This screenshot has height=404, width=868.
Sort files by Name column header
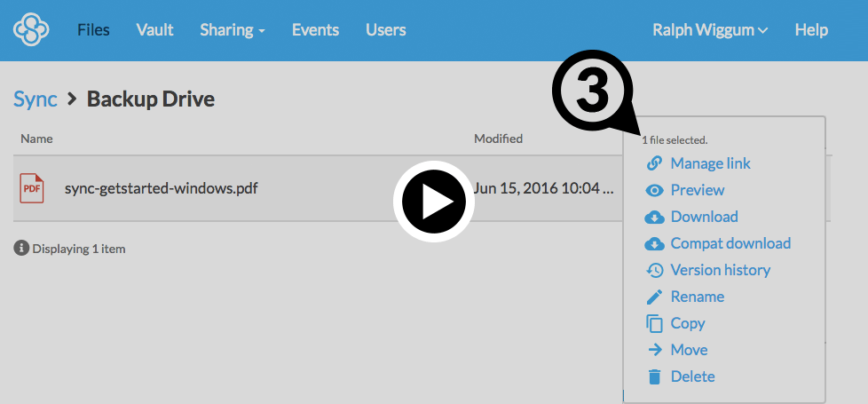click(36, 139)
